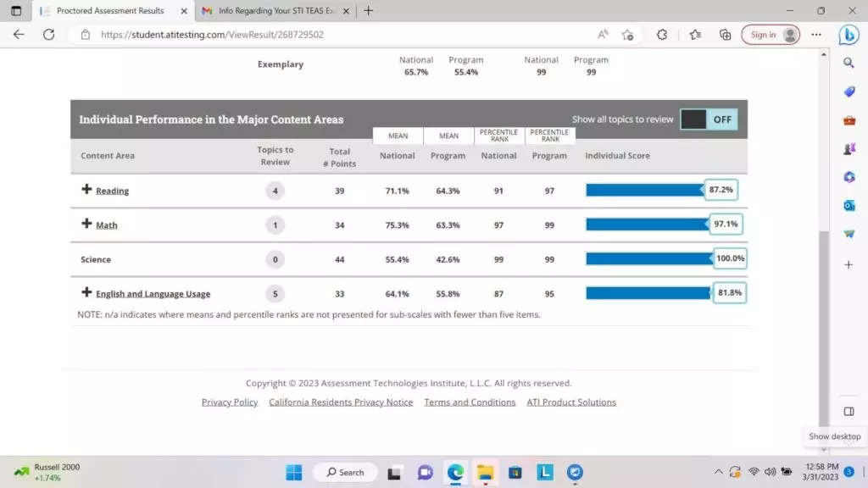Open Read aloud in address bar
The width and height of the screenshot is (868, 488).
603,34
